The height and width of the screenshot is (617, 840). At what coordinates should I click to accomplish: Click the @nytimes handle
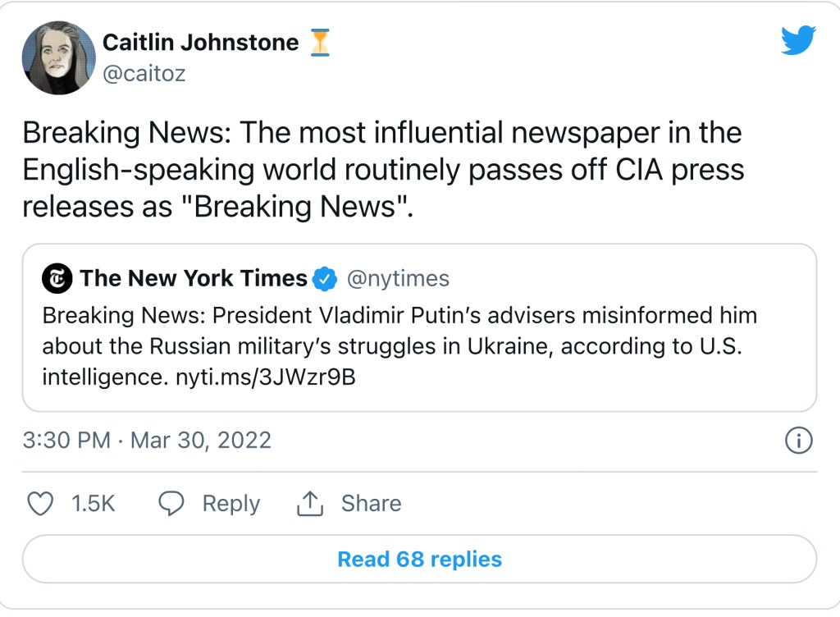(399, 279)
